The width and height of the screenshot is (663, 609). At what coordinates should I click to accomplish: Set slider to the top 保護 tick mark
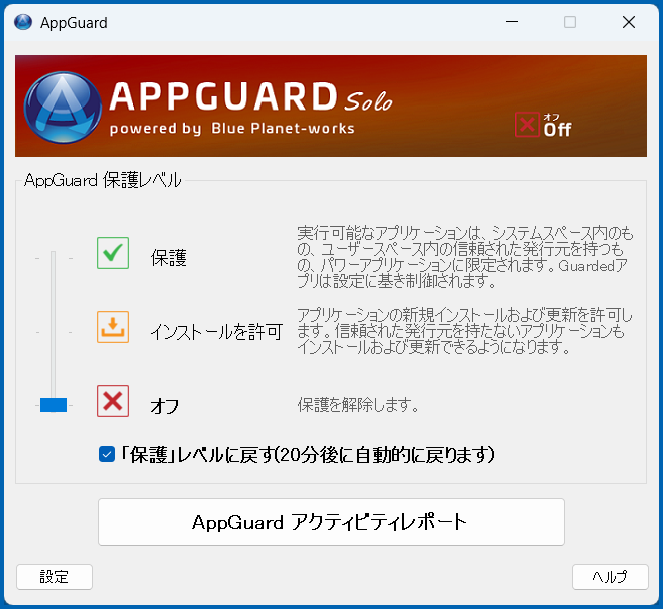(x=53, y=257)
